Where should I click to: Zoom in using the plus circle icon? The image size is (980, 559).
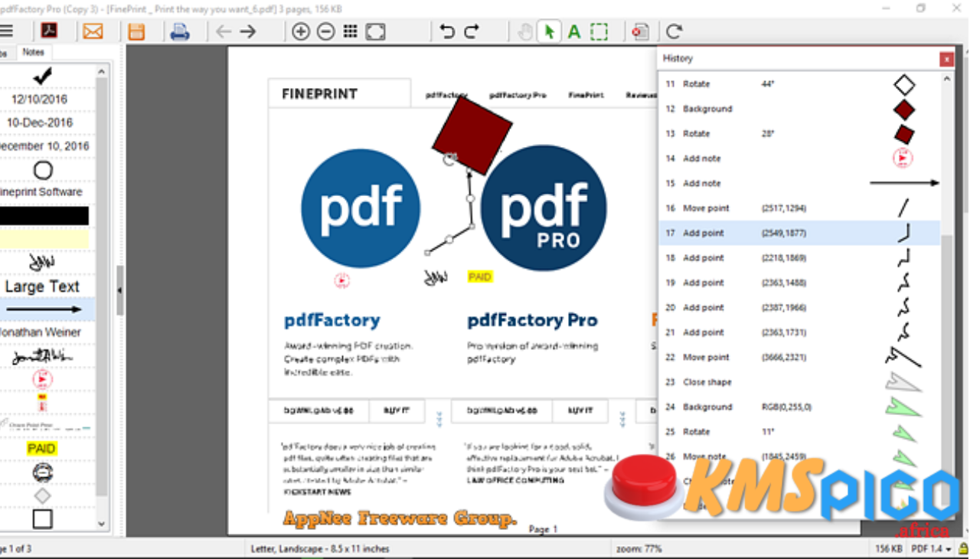tap(301, 31)
